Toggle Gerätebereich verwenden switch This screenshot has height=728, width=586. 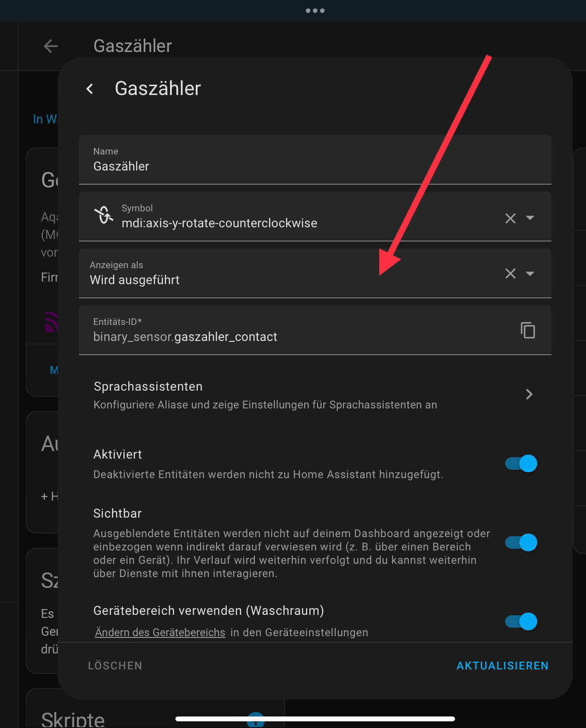point(521,621)
